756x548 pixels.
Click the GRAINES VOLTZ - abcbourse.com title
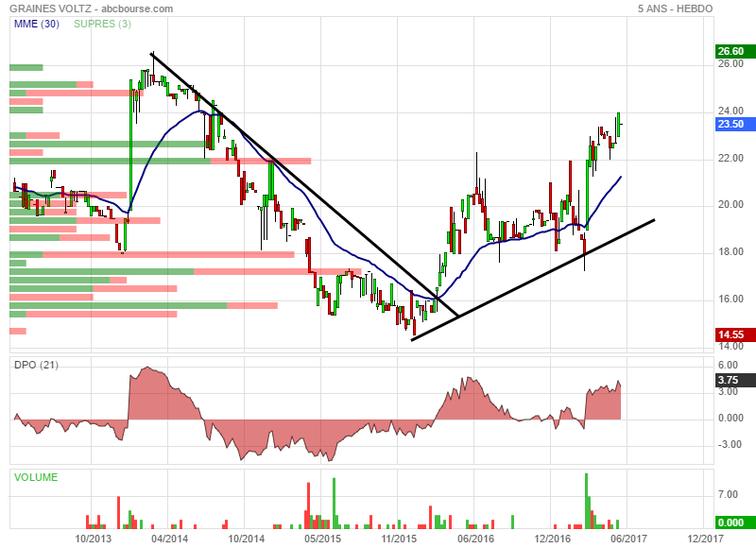(x=91, y=9)
